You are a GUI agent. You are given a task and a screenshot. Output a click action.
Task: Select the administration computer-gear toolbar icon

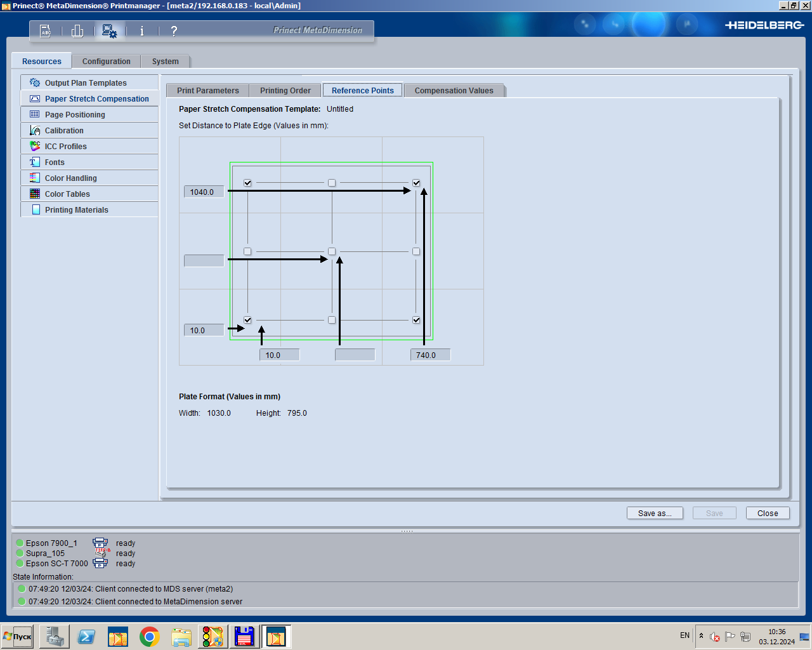click(x=109, y=30)
